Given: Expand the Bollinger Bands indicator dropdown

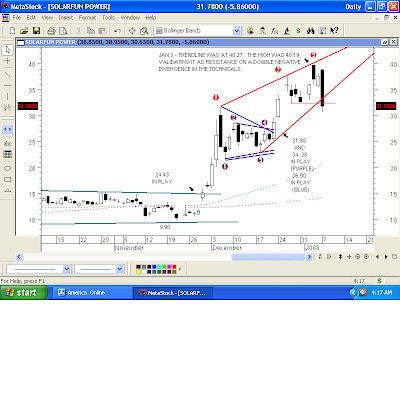Looking at the screenshot, I should tap(236, 31).
